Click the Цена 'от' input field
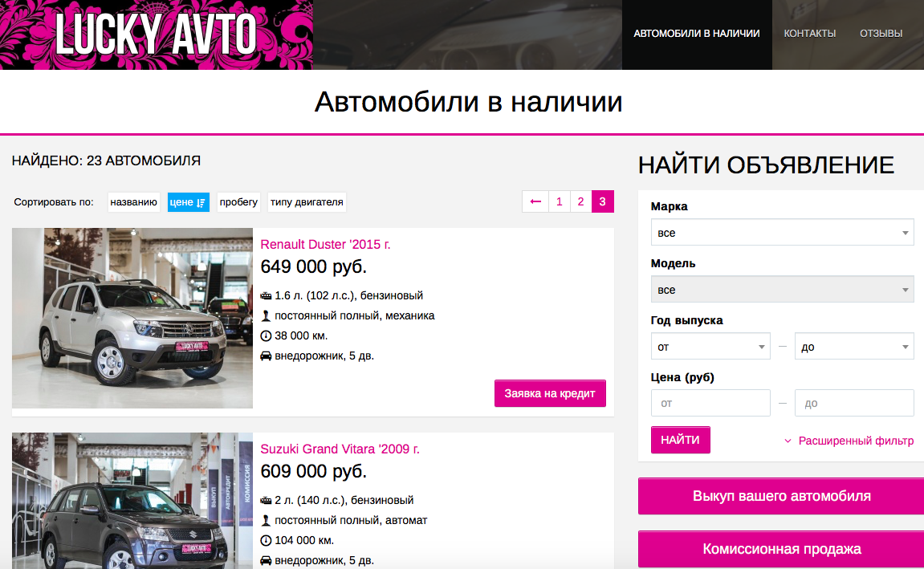924x569 pixels. (710, 404)
